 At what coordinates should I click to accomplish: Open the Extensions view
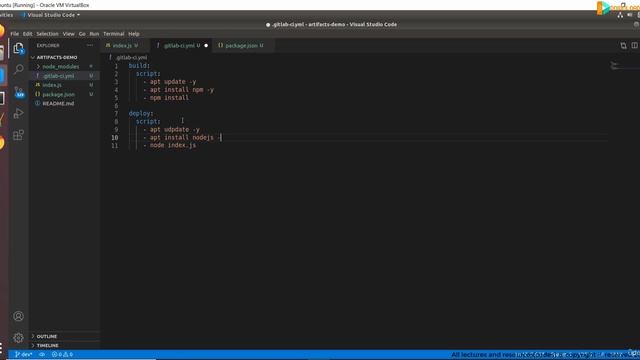click(x=18, y=135)
